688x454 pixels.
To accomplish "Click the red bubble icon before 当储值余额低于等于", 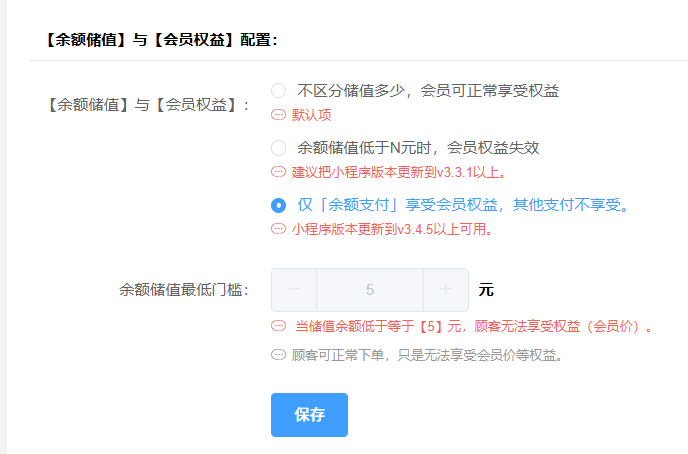I will pyautogui.click(x=278, y=326).
